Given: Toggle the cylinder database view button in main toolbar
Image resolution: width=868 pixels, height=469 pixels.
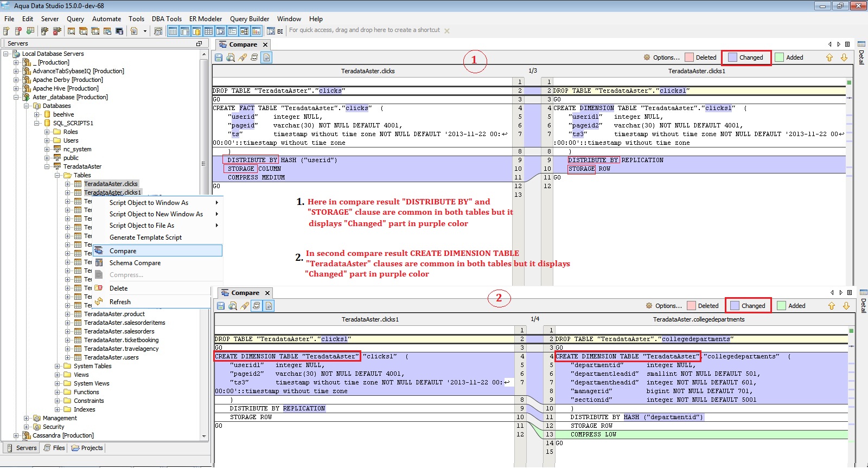Looking at the screenshot, I should pos(196,31).
